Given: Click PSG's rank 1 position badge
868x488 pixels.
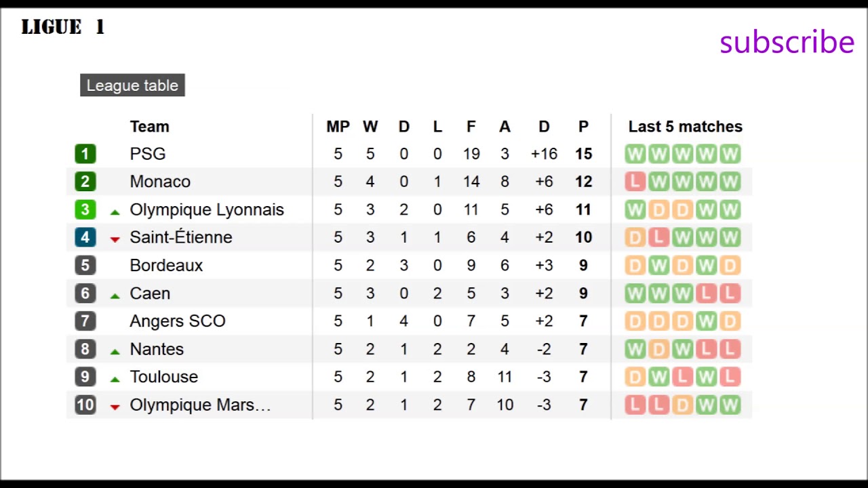Looking at the screenshot, I should coord(85,154).
